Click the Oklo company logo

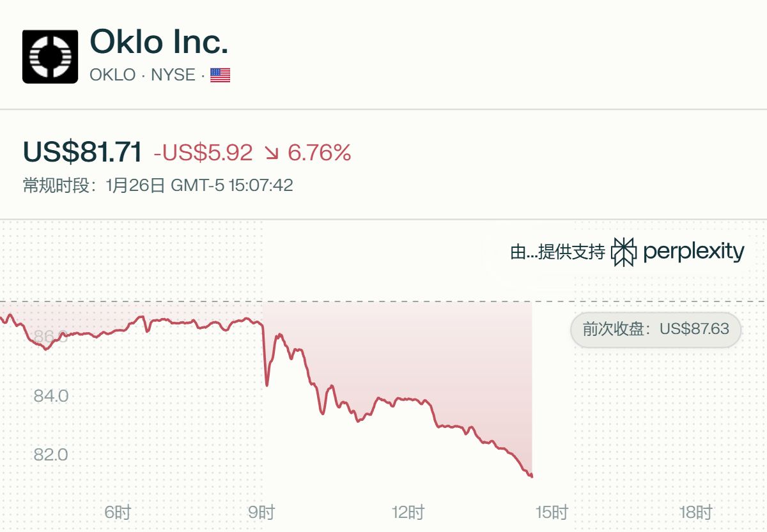coord(50,56)
